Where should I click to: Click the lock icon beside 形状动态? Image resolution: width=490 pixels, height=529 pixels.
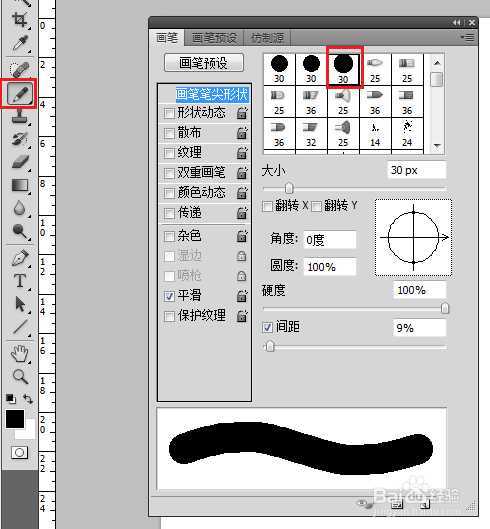pyautogui.click(x=242, y=113)
